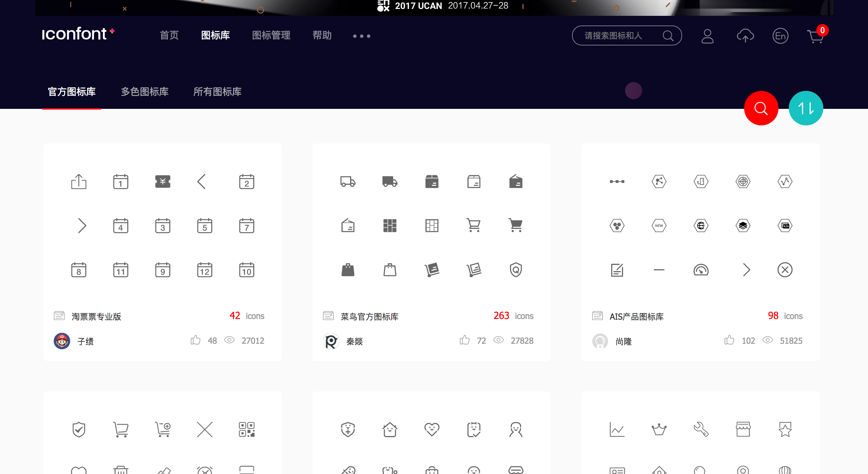Select the filled grid blocks icon
The image size is (868, 474).
(x=390, y=226)
